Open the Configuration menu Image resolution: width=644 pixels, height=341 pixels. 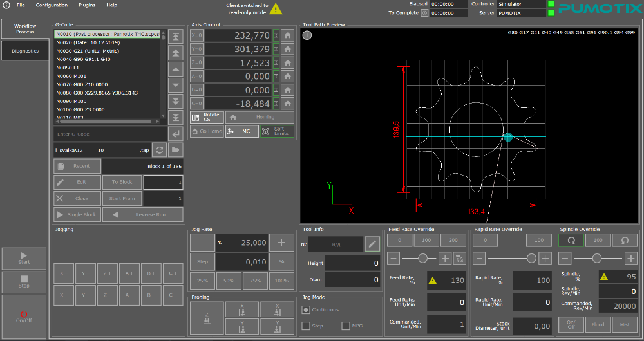[x=52, y=5]
